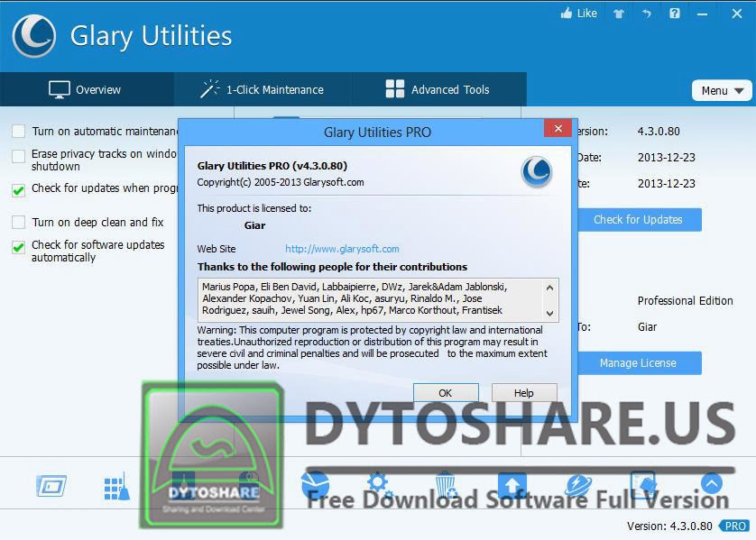Click contributors names list box
This screenshot has height=540, width=756.
378,299
